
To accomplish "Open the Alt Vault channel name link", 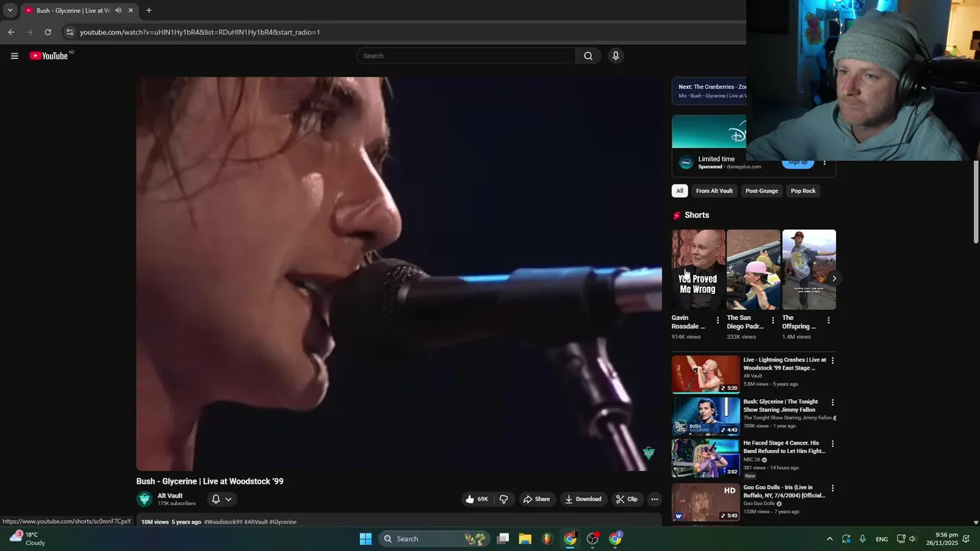I will tap(170, 496).
